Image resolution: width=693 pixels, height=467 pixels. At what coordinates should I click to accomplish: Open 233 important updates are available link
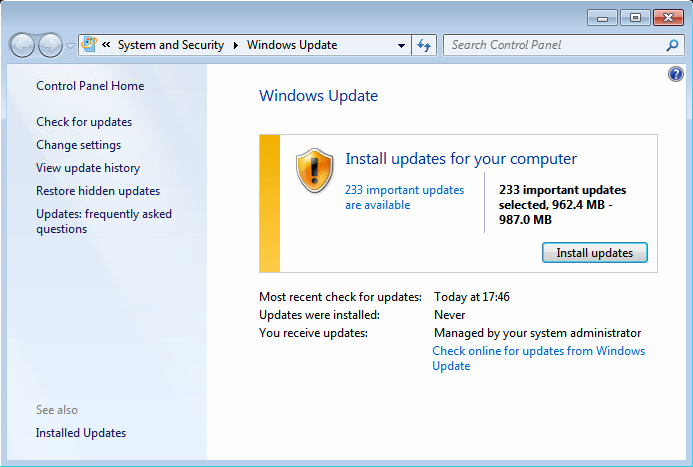tap(404, 197)
